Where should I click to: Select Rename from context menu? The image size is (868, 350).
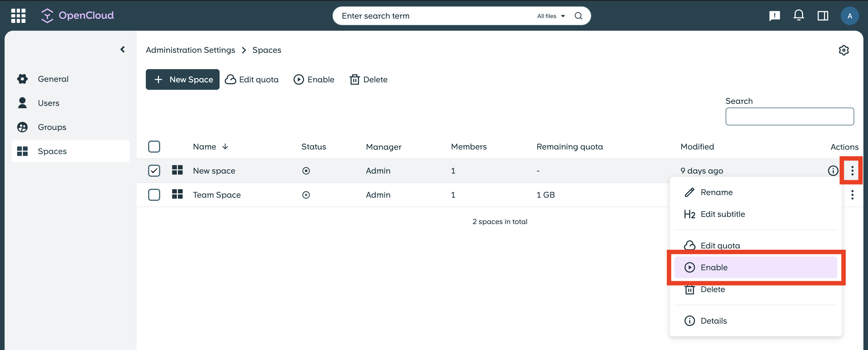click(x=716, y=192)
